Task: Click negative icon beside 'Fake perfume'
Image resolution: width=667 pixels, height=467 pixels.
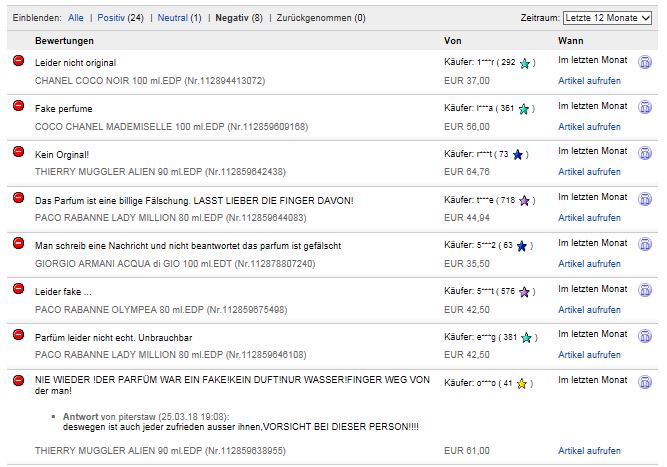Action: click(18, 105)
